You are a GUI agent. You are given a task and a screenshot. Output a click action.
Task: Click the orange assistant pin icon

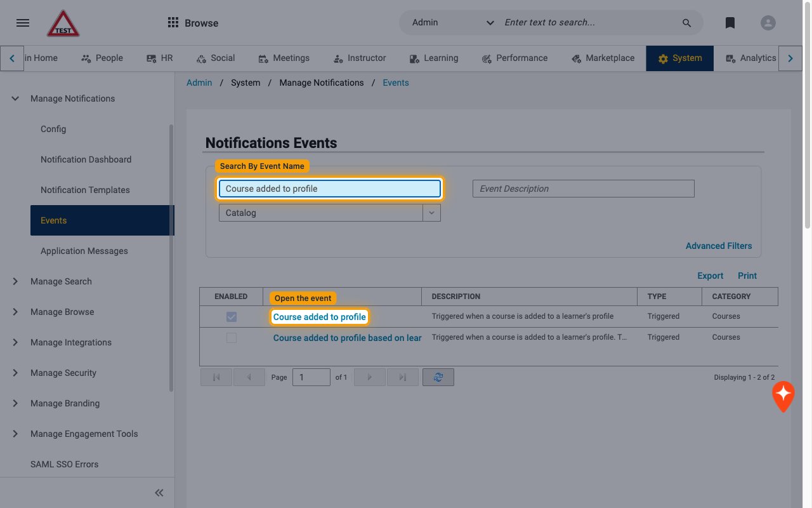pyautogui.click(x=783, y=396)
